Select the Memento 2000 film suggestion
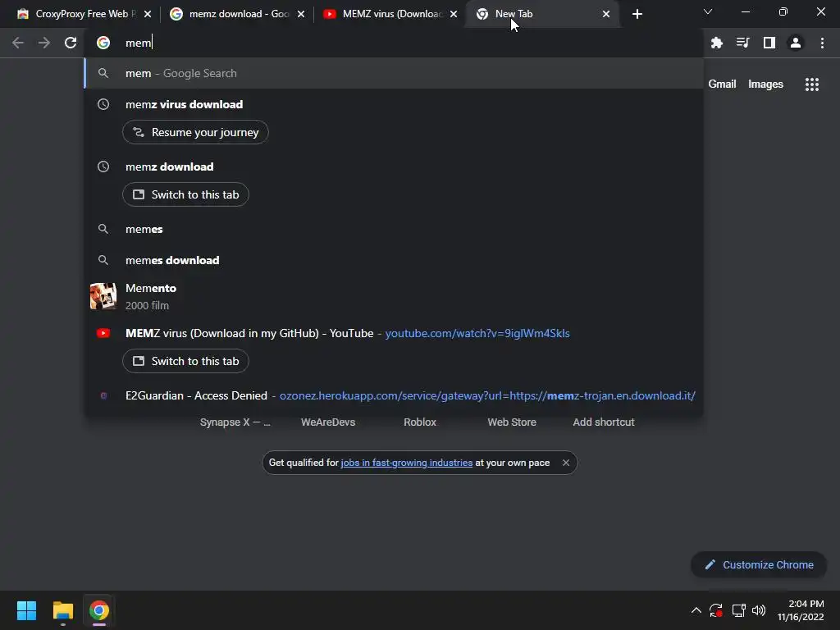 tap(394, 296)
